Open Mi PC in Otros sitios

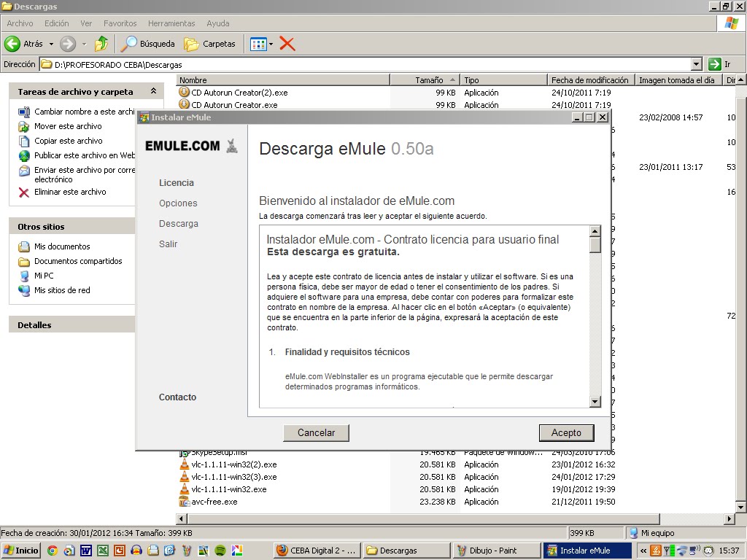36,276
